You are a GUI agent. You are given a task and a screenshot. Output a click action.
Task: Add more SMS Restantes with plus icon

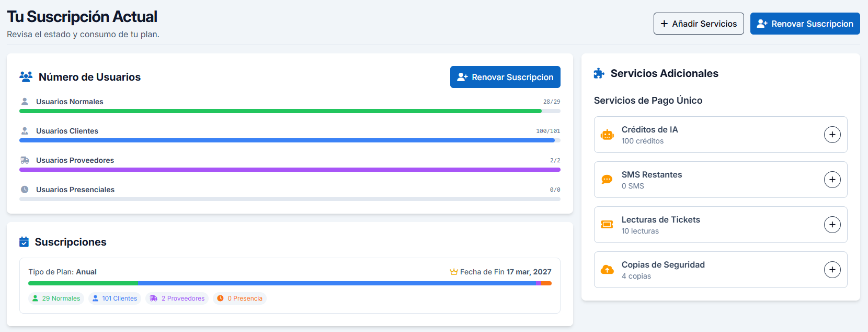click(x=832, y=180)
